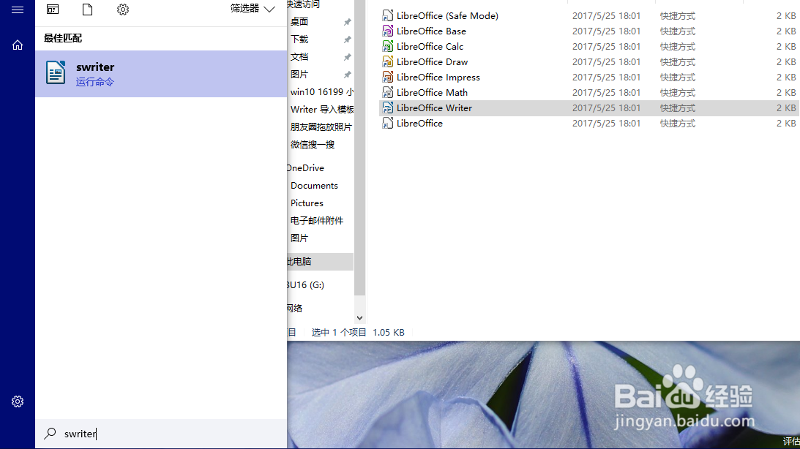Click the swriter document icon

56,72
